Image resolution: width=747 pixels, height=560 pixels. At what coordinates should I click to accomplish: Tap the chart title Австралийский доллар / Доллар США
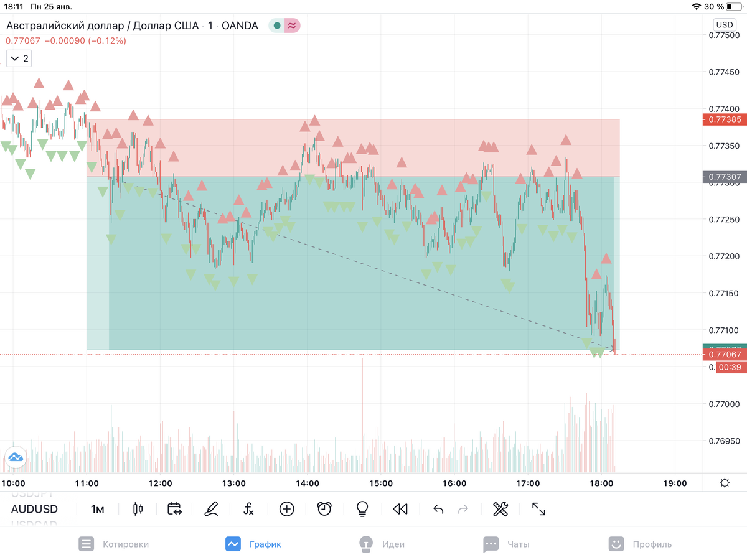(102, 26)
